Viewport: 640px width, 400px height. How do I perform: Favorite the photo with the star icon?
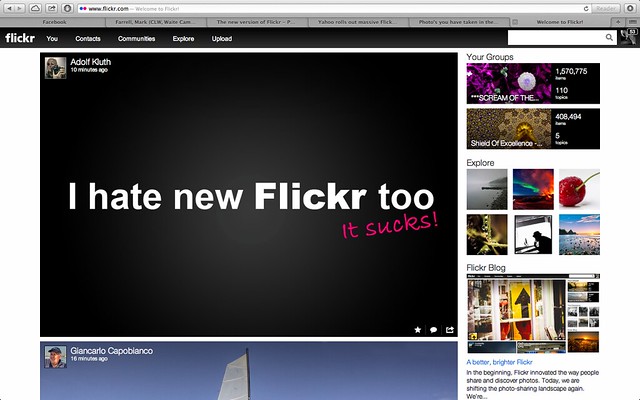click(418, 329)
